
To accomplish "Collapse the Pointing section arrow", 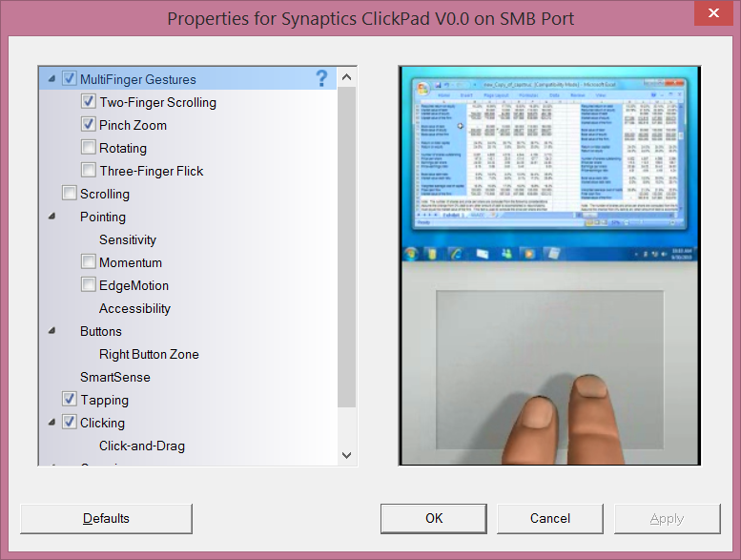I will pyautogui.click(x=51, y=218).
